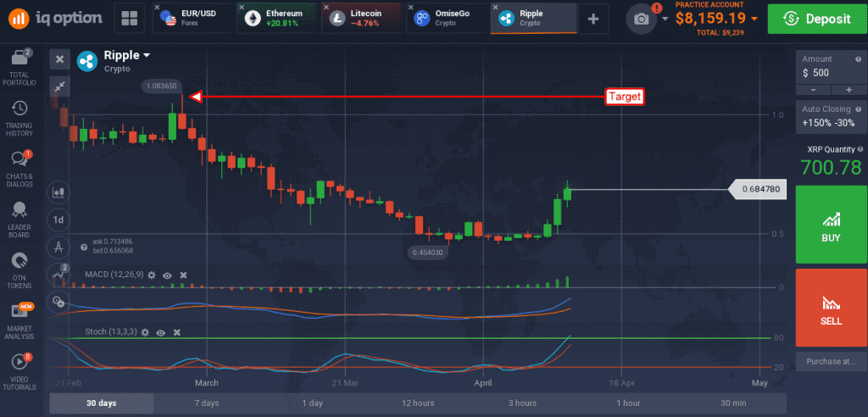This screenshot has width=868, height=417.
Task: Select the 7 days time range
Action: [x=207, y=403]
